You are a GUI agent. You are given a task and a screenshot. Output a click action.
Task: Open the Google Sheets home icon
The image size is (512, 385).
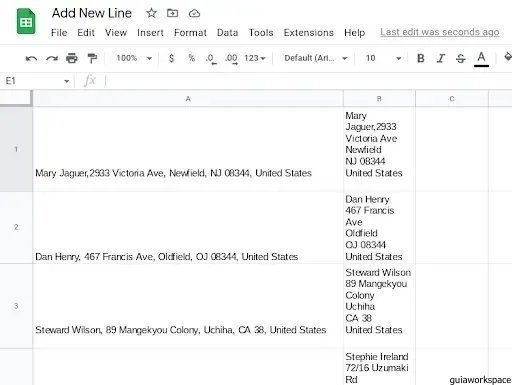click(26, 21)
